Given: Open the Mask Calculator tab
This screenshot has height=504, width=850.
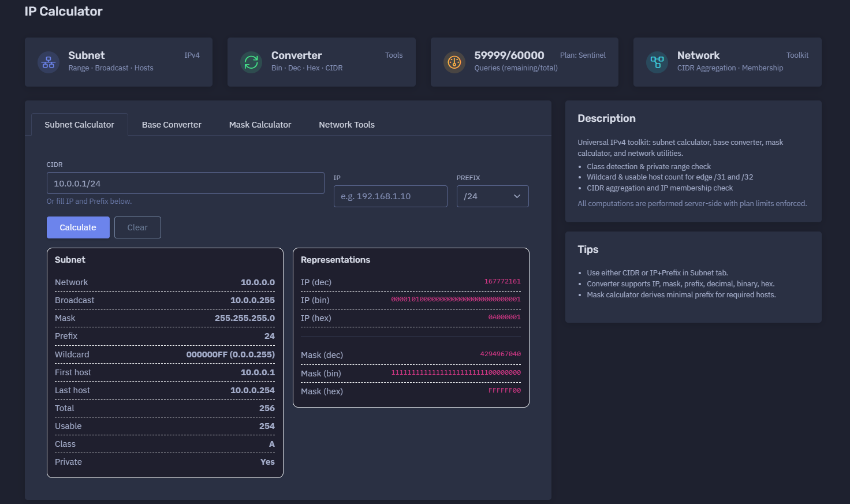Looking at the screenshot, I should (x=260, y=125).
